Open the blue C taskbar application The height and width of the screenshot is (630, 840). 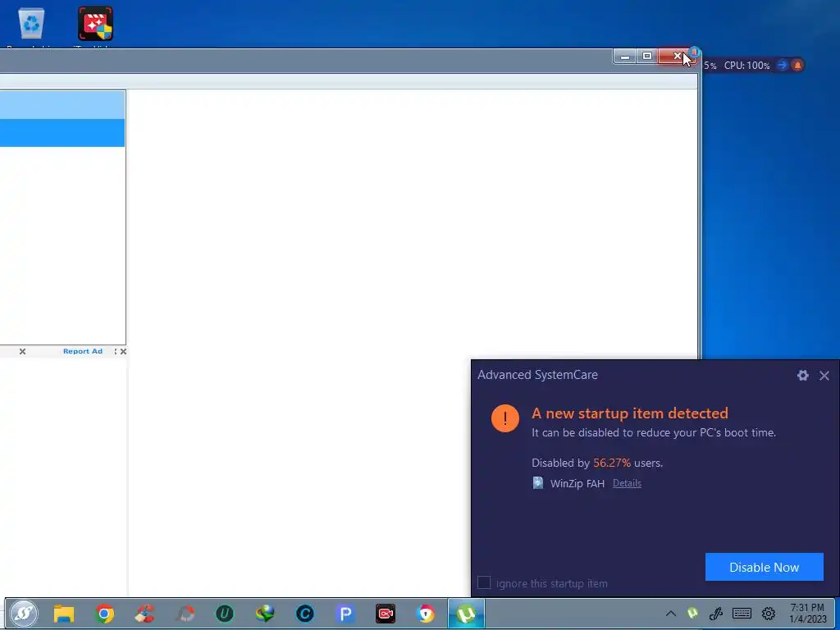coord(305,614)
